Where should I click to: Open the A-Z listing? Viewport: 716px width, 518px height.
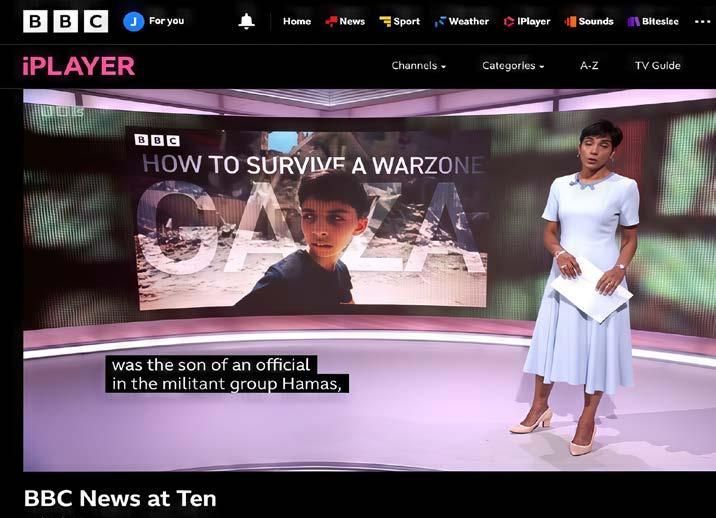pos(589,66)
